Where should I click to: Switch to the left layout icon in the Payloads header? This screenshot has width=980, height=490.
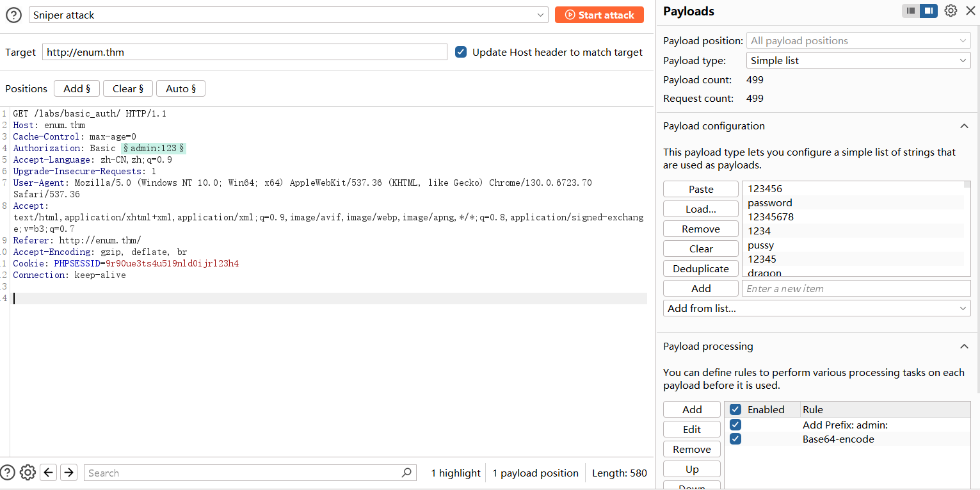point(911,11)
